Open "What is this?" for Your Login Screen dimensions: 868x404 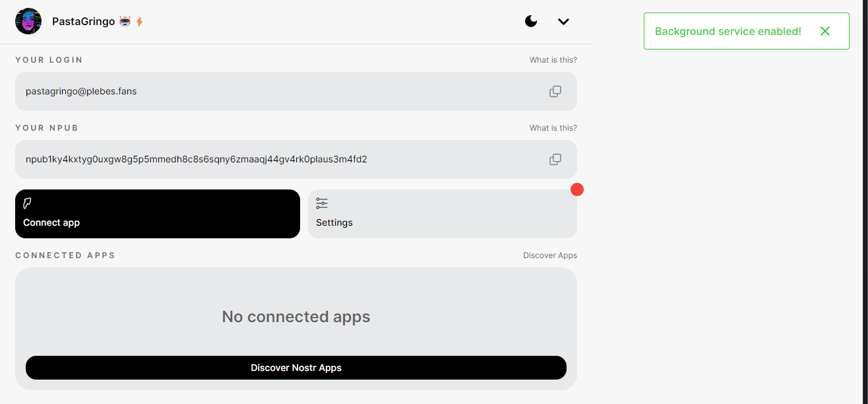553,60
